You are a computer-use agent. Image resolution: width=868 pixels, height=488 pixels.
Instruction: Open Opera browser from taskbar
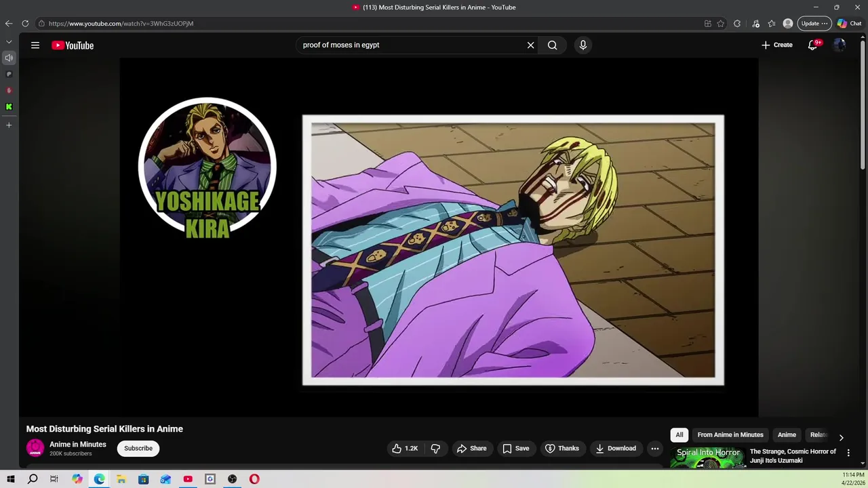coord(254,479)
